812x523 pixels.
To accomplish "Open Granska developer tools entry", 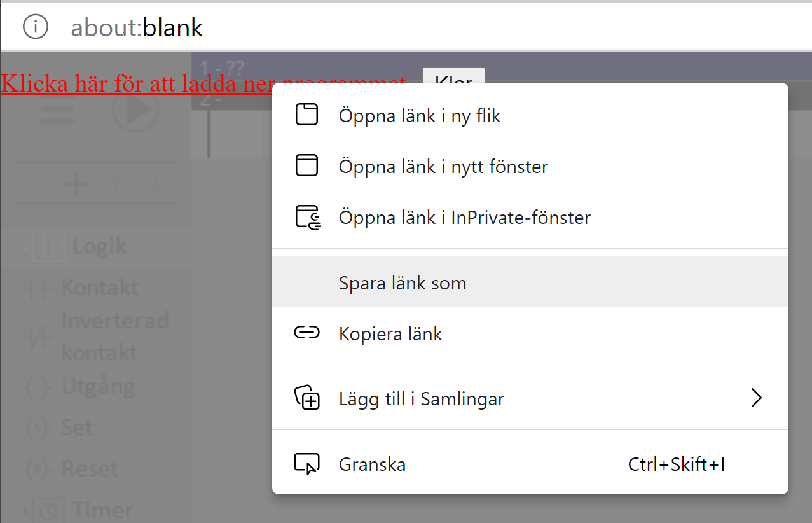I will (372, 464).
